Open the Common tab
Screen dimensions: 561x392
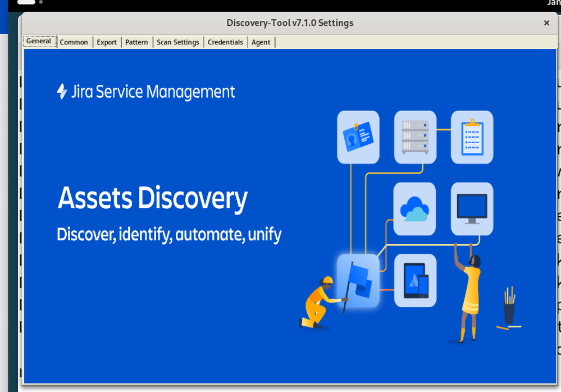(74, 42)
